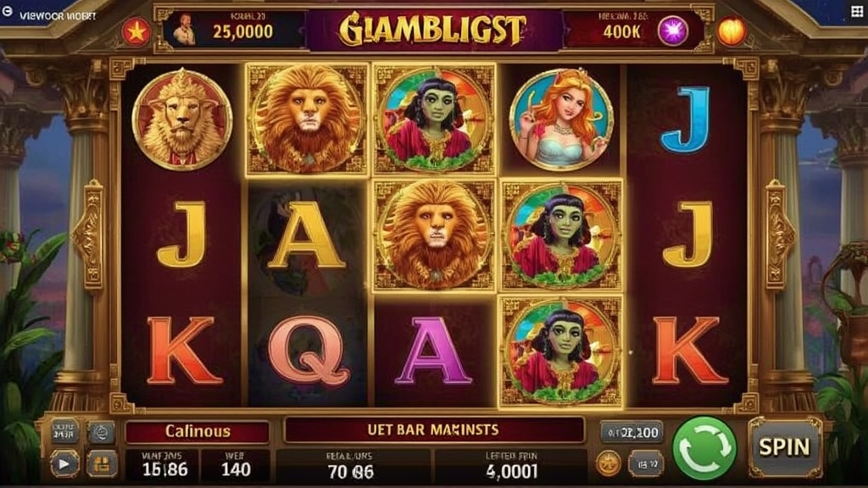Click the gold coin icon near spin controls
Viewport: 868px width, 488px height.
click(609, 463)
